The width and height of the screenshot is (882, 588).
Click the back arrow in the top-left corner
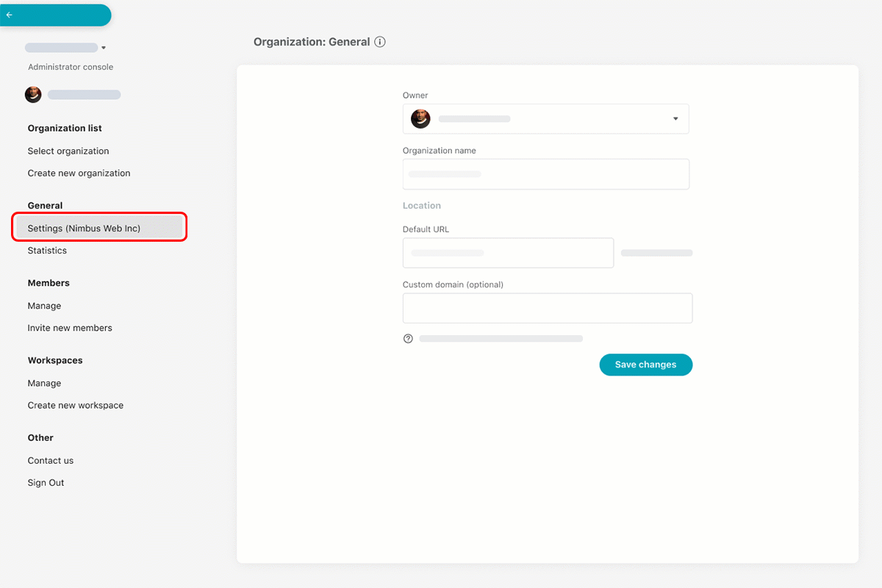click(x=10, y=15)
